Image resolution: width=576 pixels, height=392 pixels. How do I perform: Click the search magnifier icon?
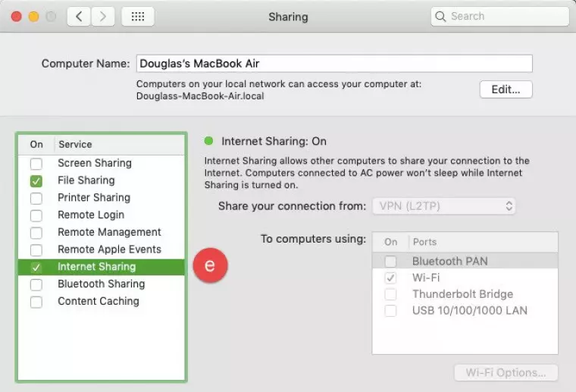(442, 17)
